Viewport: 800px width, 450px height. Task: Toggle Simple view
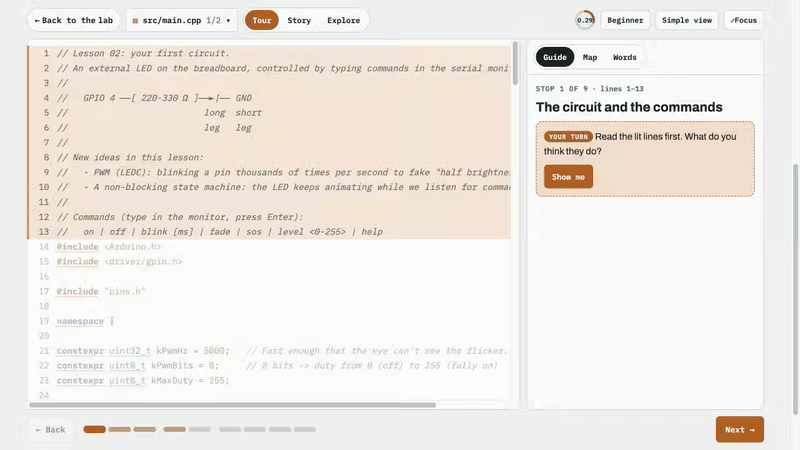click(x=687, y=20)
